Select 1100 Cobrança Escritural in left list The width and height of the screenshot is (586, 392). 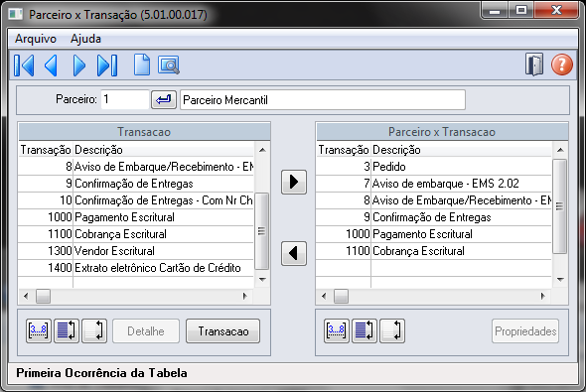tap(136, 234)
